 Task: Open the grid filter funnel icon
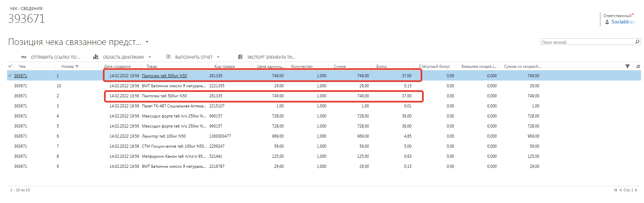(x=628, y=66)
